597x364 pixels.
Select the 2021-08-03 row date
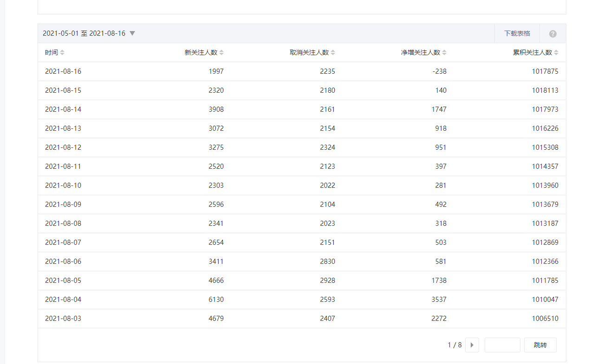tap(63, 319)
